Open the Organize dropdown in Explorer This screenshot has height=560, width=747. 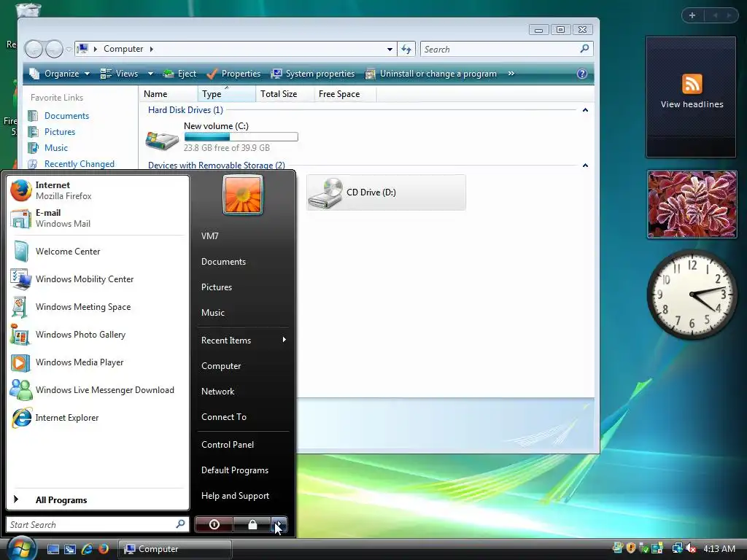[59, 74]
